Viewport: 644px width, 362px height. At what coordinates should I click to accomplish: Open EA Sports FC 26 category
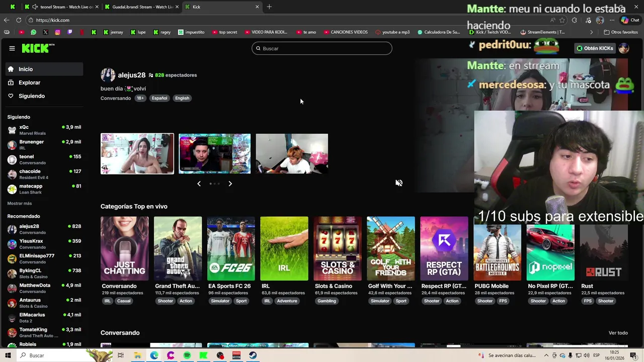pyautogui.click(x=231, y=248)
